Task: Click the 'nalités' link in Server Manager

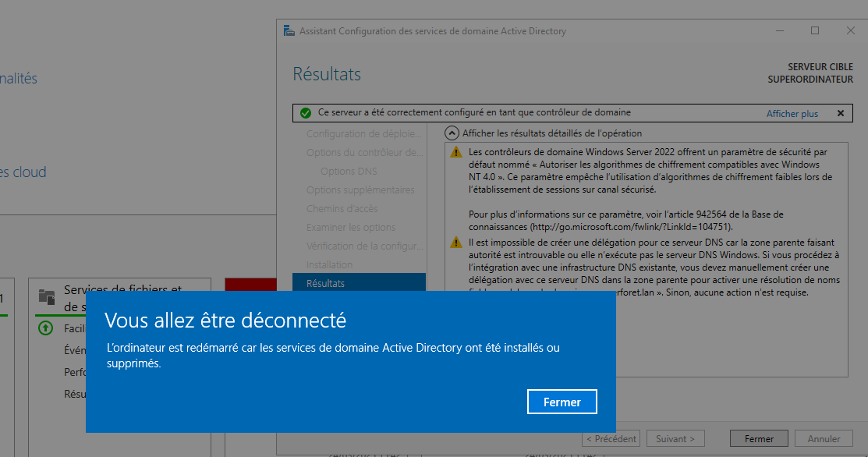Action: pos(18,79)
